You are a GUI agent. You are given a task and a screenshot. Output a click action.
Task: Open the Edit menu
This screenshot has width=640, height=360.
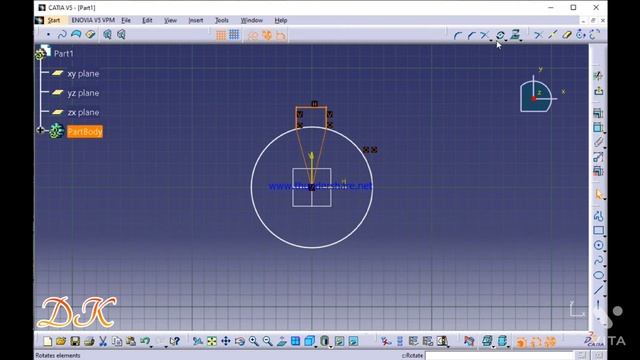(147, 20)
